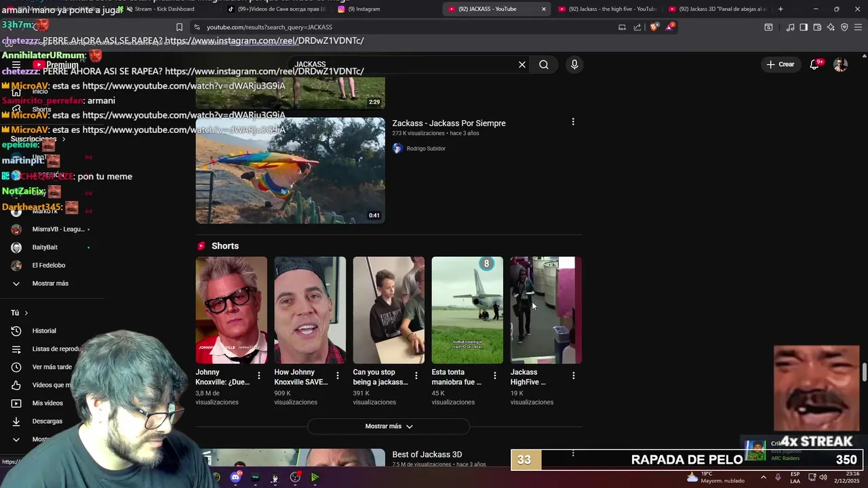Open Jackass - Jackass Por Siempre video title
This screenshot has height=488, width=868.
tap(449, 123)
